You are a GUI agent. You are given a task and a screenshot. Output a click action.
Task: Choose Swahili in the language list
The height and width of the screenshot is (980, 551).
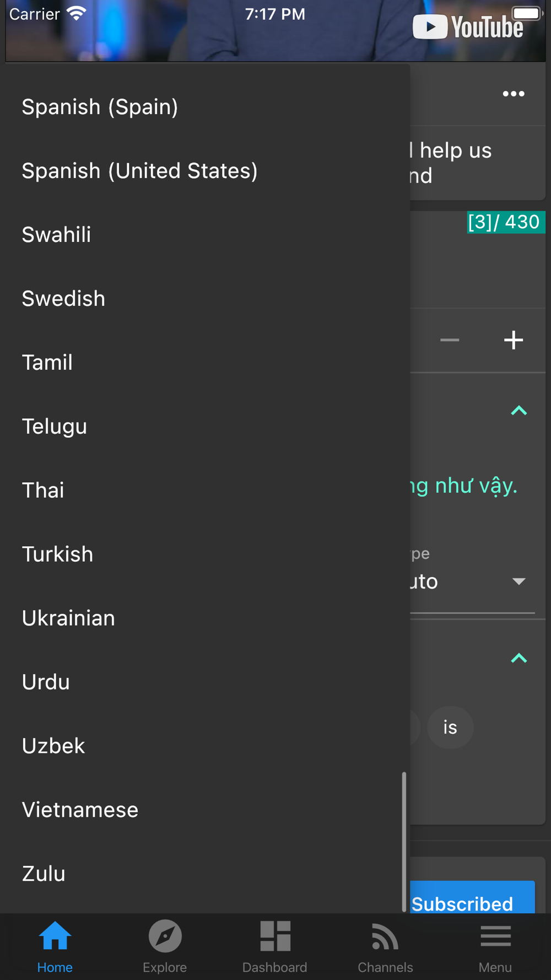click(x=57, y=235)
